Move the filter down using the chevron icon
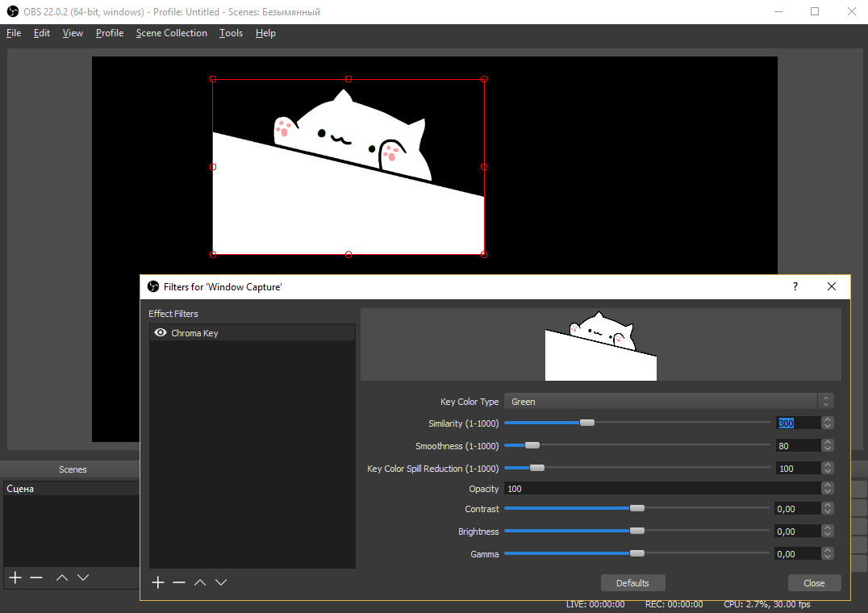 click(221, 582)
